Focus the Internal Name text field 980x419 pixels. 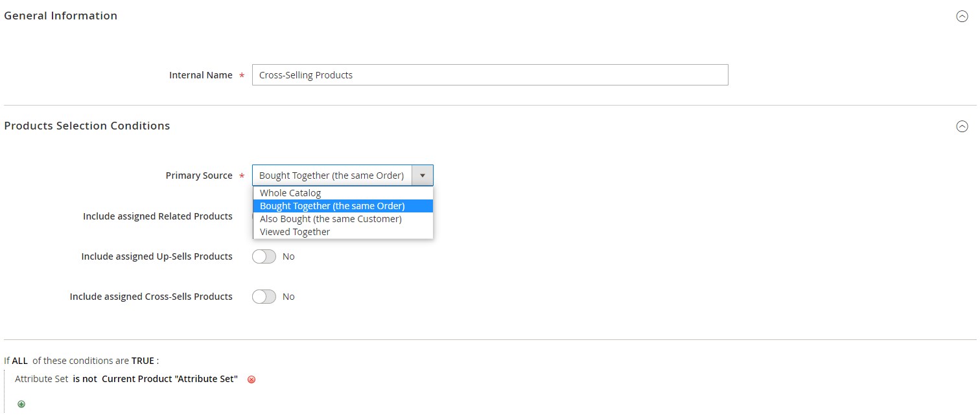[489, 75]
